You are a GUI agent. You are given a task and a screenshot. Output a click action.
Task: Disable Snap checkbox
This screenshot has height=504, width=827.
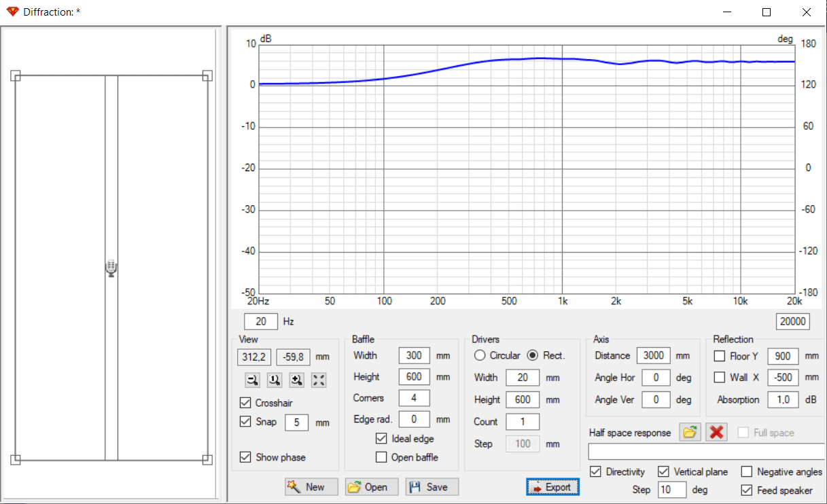246,422
